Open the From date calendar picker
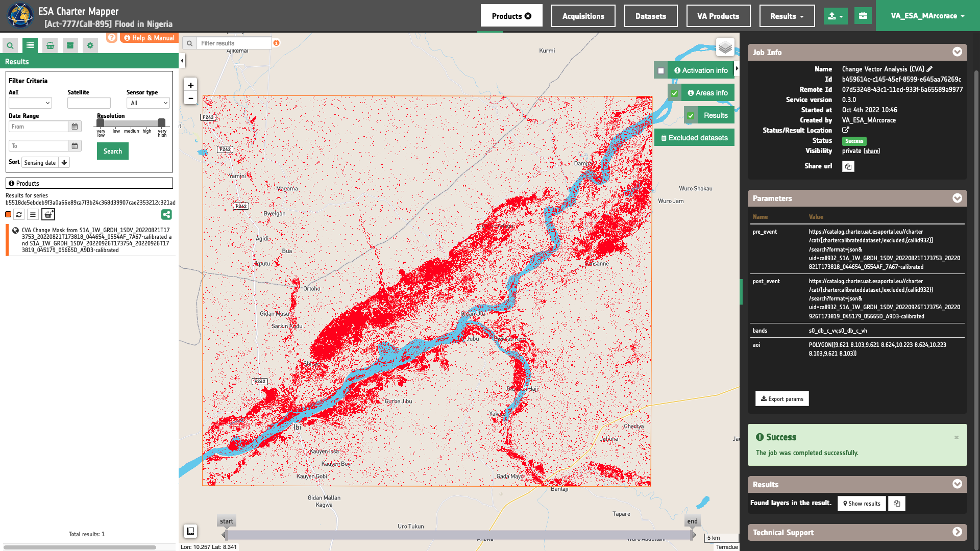Viewport: 980px width, 551px height. (75, 127)
